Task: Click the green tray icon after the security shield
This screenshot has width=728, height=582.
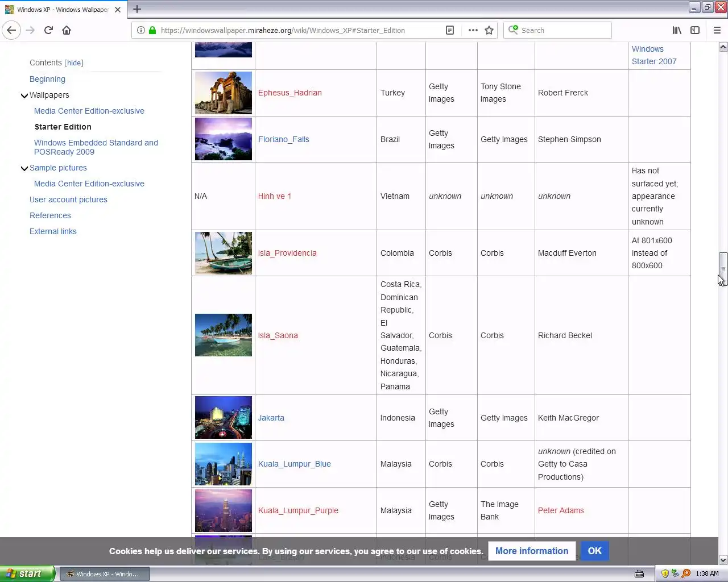Action: point(675,573)
